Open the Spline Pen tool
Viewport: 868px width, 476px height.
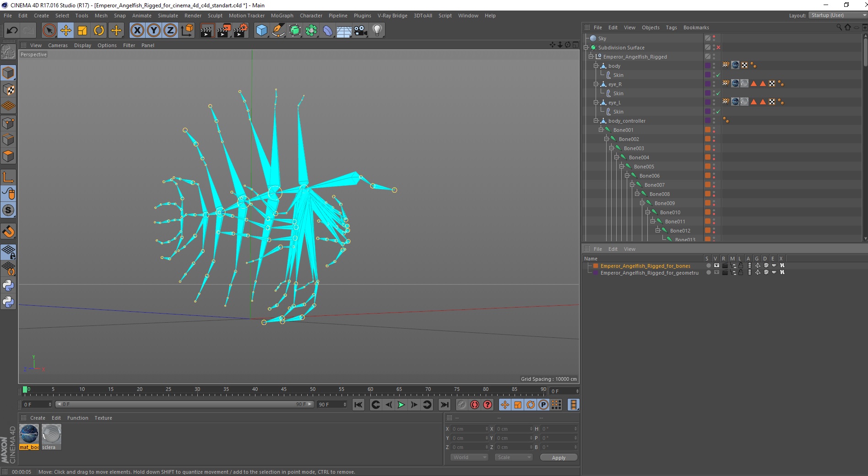pyautogui.click(x=278, y=31)
